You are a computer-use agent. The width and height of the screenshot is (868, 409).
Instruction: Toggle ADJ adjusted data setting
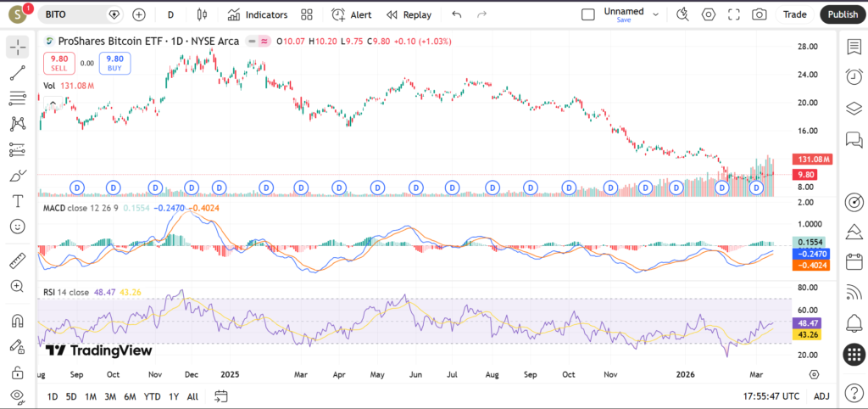(x=821, y=396)
